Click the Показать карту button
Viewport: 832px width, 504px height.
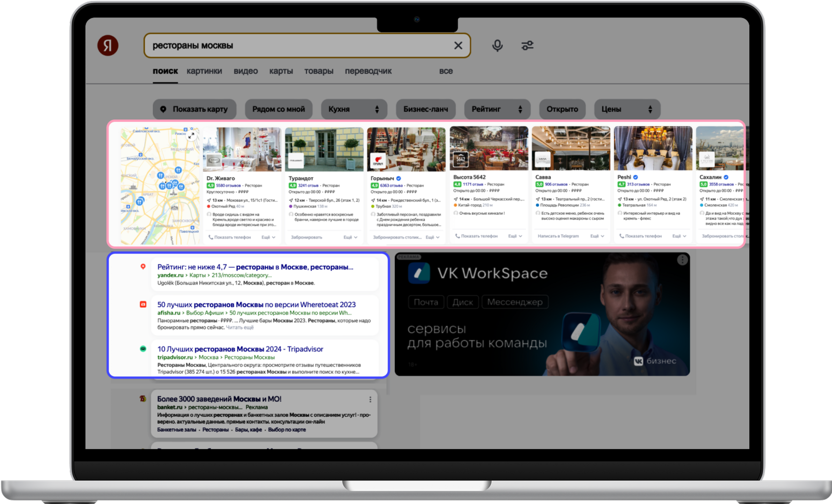[x=194, y=109]
